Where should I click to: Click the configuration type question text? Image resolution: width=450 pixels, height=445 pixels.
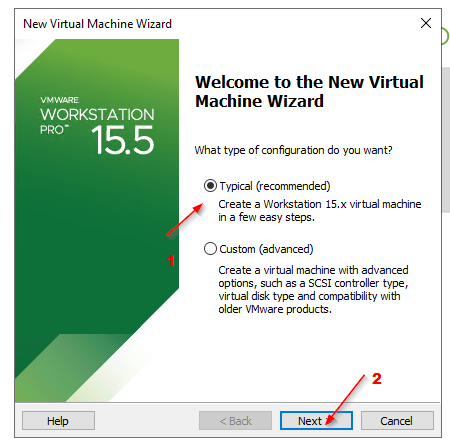[293, 150]
